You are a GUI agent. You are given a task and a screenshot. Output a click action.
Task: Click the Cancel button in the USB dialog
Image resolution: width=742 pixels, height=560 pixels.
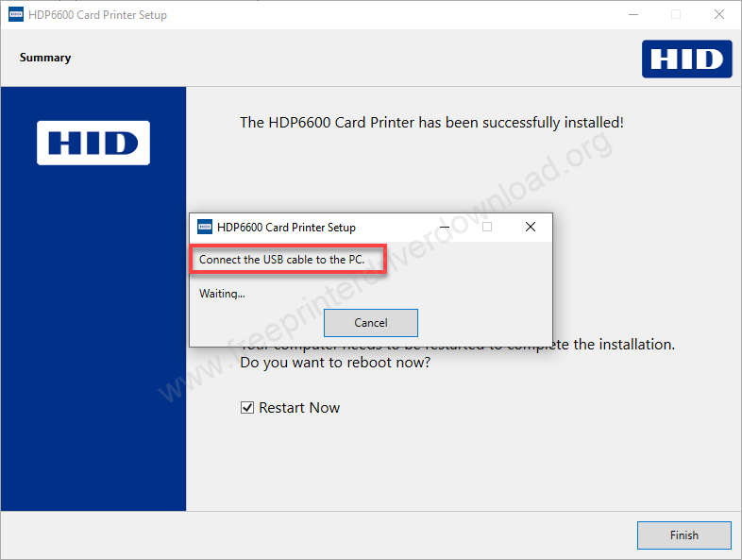[370, 323]
